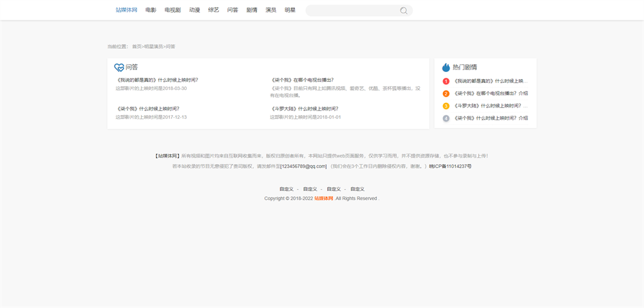644x308 pixels.
Task: Open 热门剧情 item 《我说的都是真的》
Action: point(491,81)
